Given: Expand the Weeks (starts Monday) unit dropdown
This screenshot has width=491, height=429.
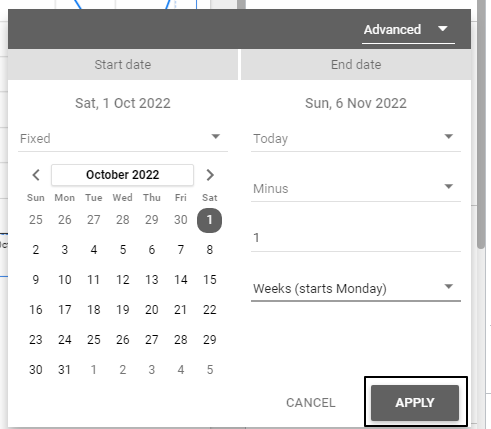Looking at the screenshot, I should [x=356, y=288].
